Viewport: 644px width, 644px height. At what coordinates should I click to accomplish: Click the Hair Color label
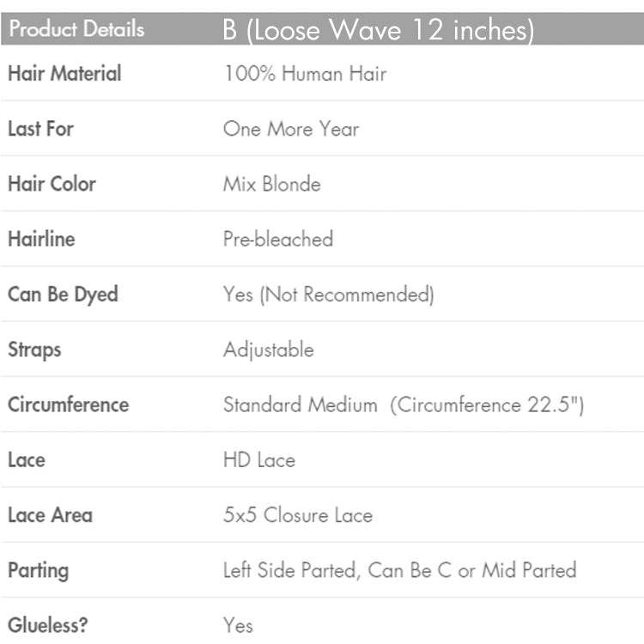point(52,184)
